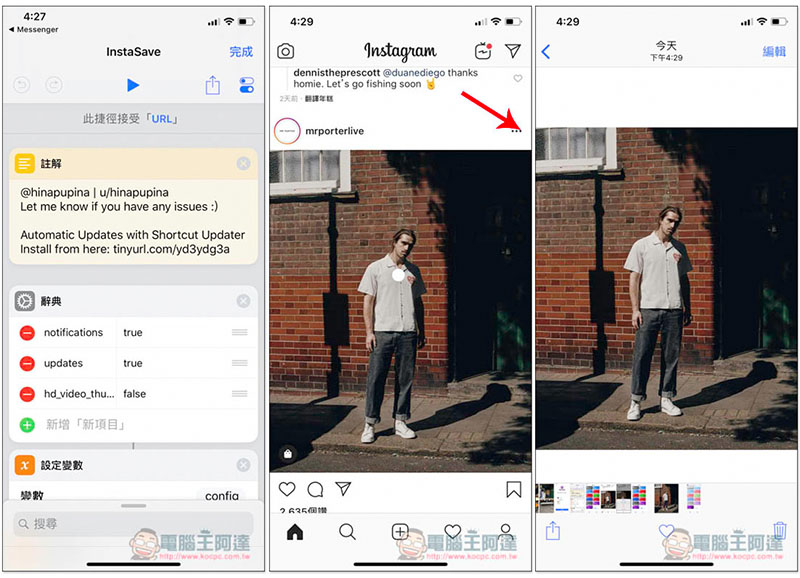
Task: Tap 完成 to finish editing the shortcut
Action: [x=241, y=52]
